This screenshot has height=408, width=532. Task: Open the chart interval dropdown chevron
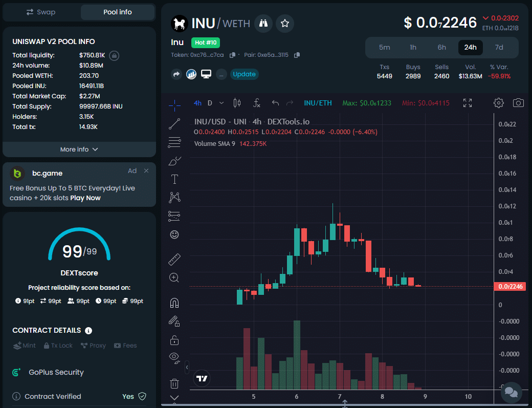click(x=221, y=103)
